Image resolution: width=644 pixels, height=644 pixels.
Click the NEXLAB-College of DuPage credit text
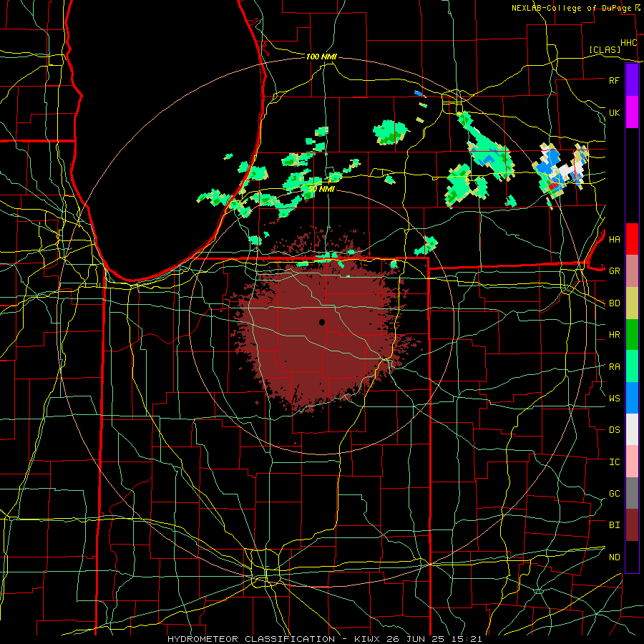(572, 8)
